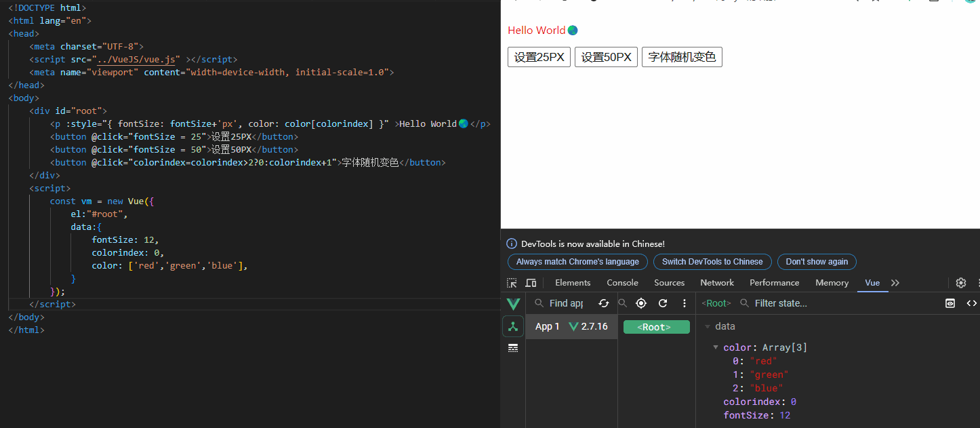Click the Vue logo in devtools sidebar

513,303
